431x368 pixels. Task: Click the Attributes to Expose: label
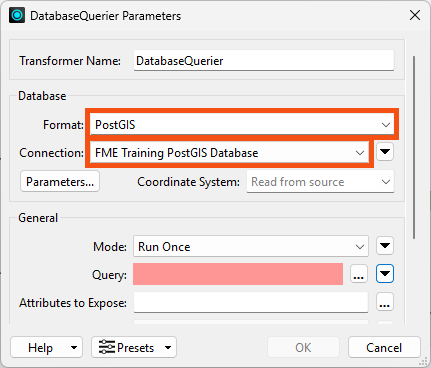(x=73, y=303)
